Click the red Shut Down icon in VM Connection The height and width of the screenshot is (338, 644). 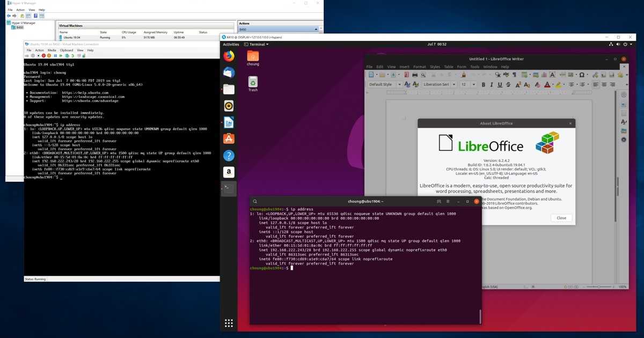tap(43, 56)
